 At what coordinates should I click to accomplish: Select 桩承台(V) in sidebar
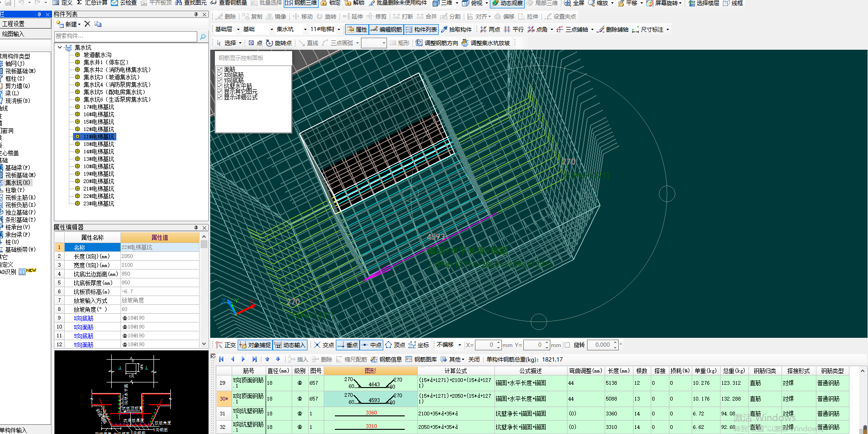click(17, 227)
